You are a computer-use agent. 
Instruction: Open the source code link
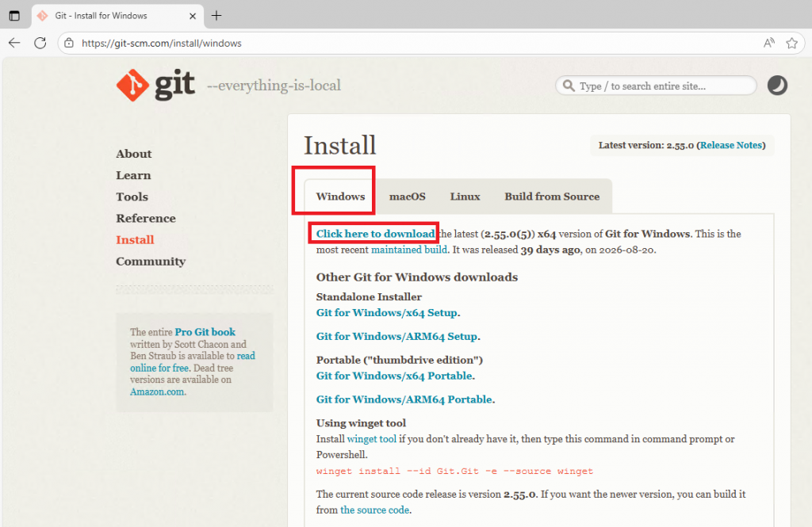[x=375, y=510]
